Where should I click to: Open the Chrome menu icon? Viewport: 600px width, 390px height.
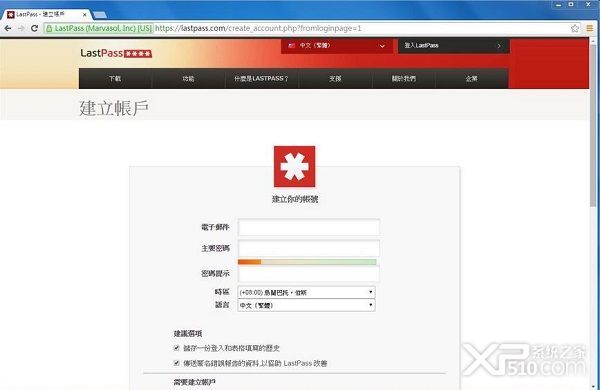(x=590, y=28)
